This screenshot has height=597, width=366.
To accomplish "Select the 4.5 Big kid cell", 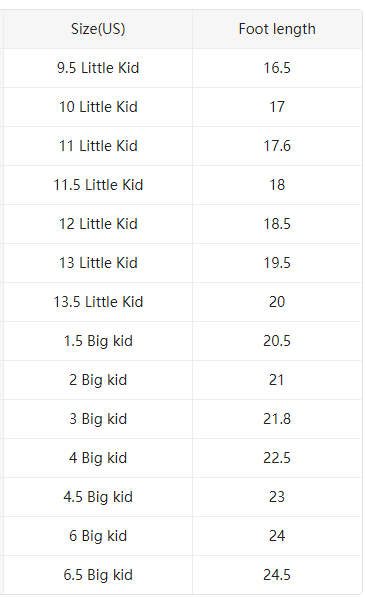I will point(98,497).
